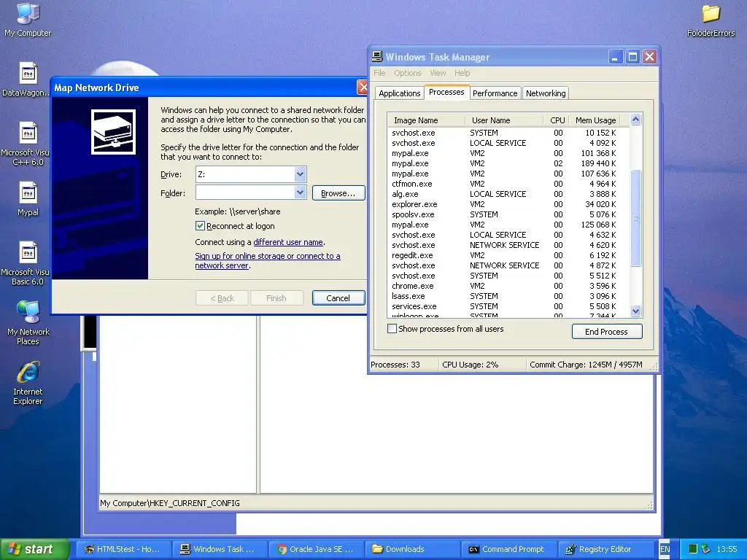Image resolution: width=747 pixels, height=560 pixels.
Task: Switch to the Applications tab
Action: tap(399, 93)
